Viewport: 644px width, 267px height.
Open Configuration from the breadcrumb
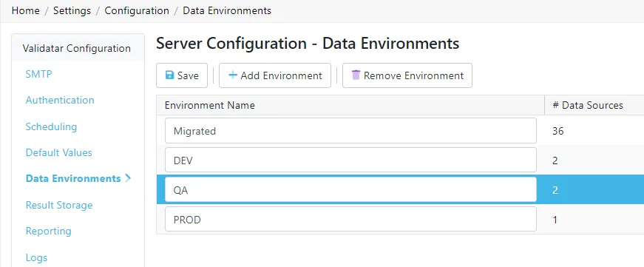click(x=137, y=10)
